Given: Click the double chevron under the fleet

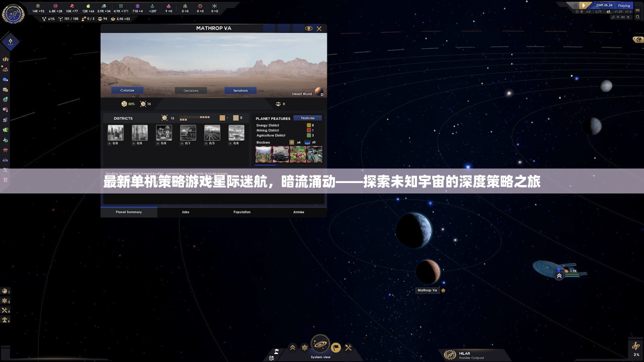Looking at the screenshot, I should (x=559, y=276).
